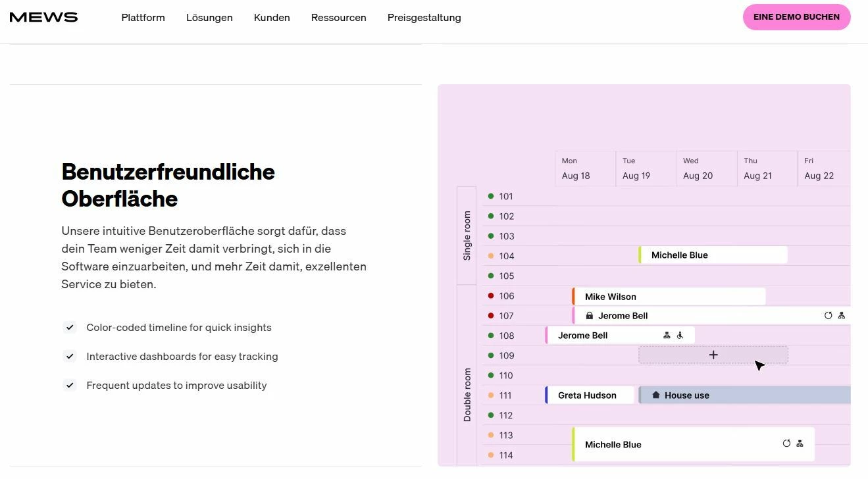868x479 pixels.
Task: Click the wheelchair icon on room 108 booking
Action: pos(680,336)
